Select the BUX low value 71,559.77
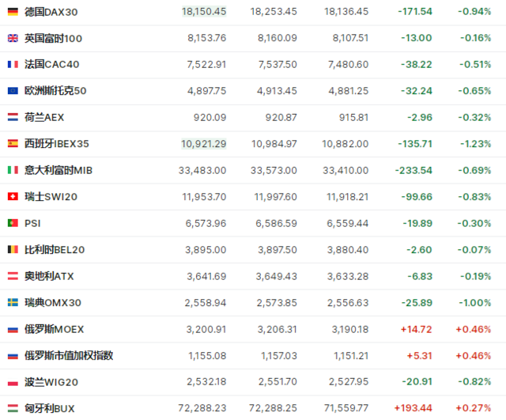This screenshot has width=506, height=420. pyautogui.click(x=346, y=408)
